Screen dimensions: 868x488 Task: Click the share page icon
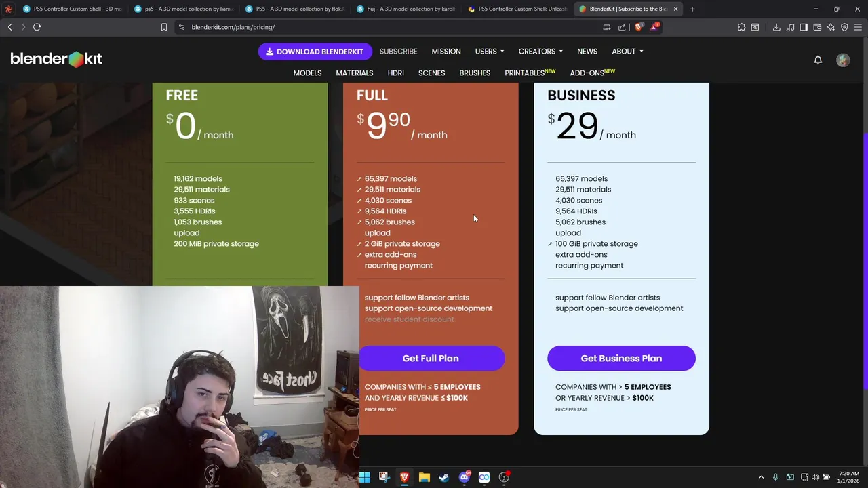point(622,27)
